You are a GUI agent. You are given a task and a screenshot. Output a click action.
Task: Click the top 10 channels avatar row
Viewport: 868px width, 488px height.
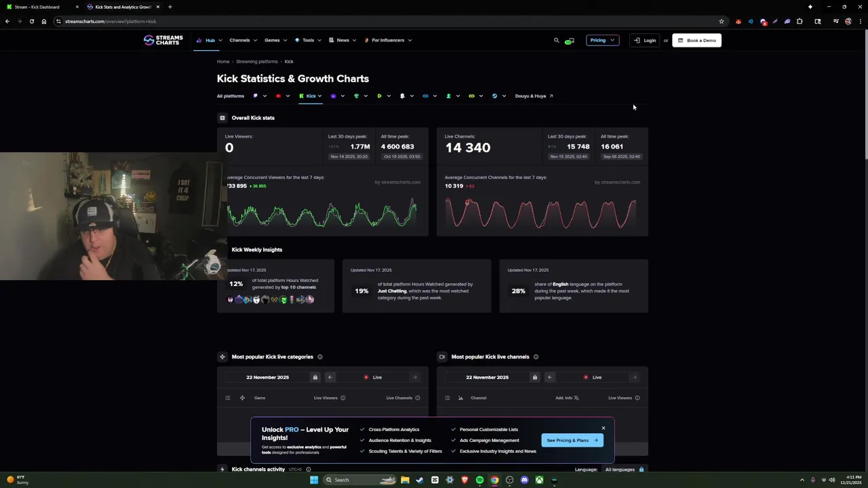[271, 300]
